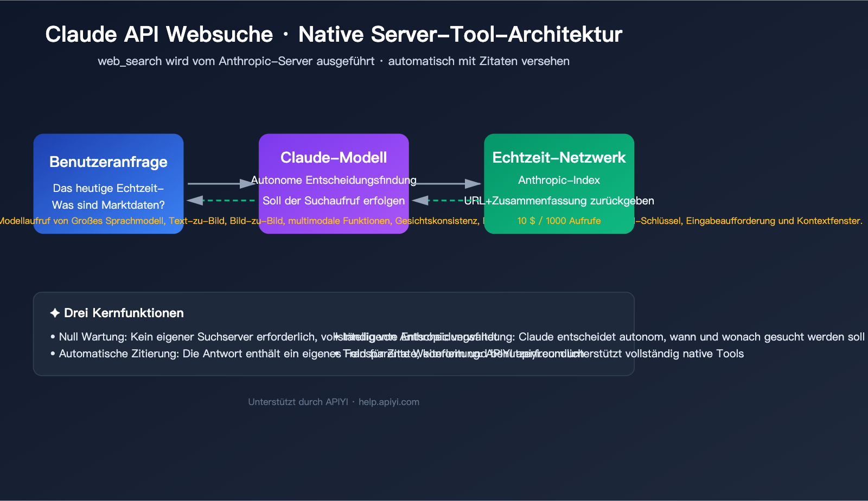Click the green dashed arrow from Echtzeit-Netzwerk
The width and height of the screenshot is (868, 501).
(448, 201)
